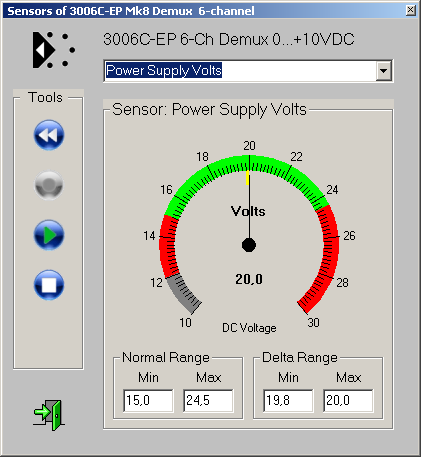421x457 pixels.
Task: Click the 20,0 digital readout on gauge
Action: [249, 279]
